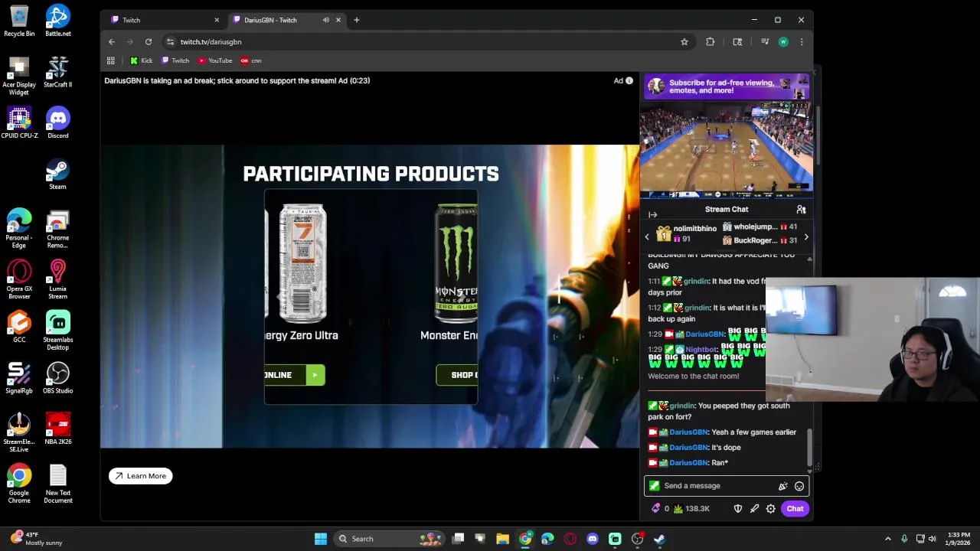Open the weather widget 43°F Mostly sunny

(37, 539)
